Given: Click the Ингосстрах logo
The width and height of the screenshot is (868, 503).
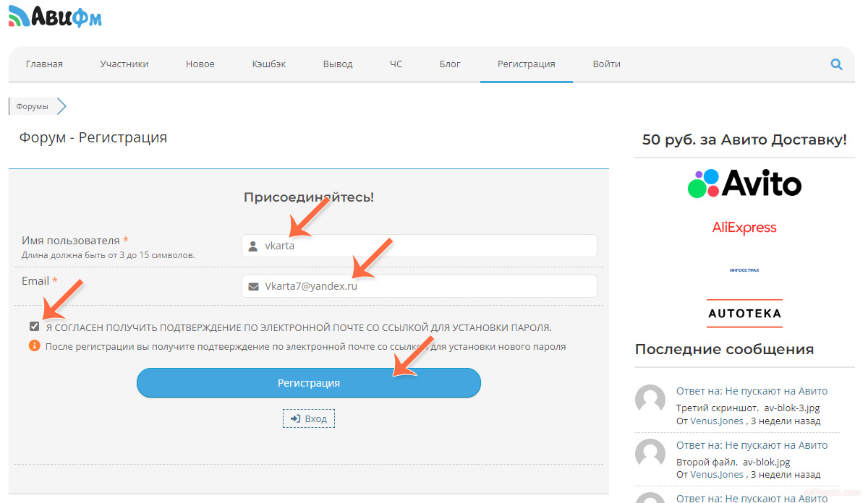Looking at the screenshot, I should tap(744, 270).
